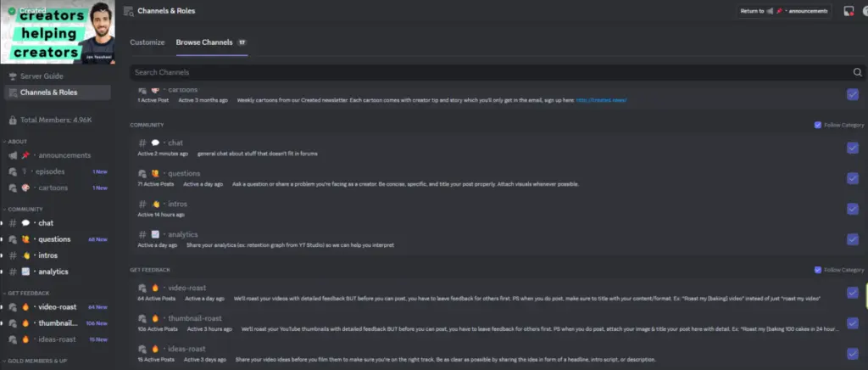Open the analytics channel in the sidebar
This screenshot has height=370, width=868.
[x=53, y=272]
